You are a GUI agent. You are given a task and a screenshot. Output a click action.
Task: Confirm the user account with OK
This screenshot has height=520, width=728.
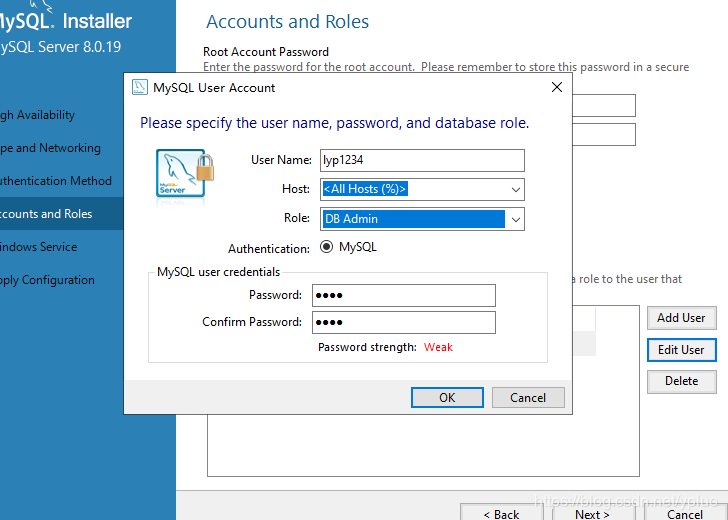447,398
